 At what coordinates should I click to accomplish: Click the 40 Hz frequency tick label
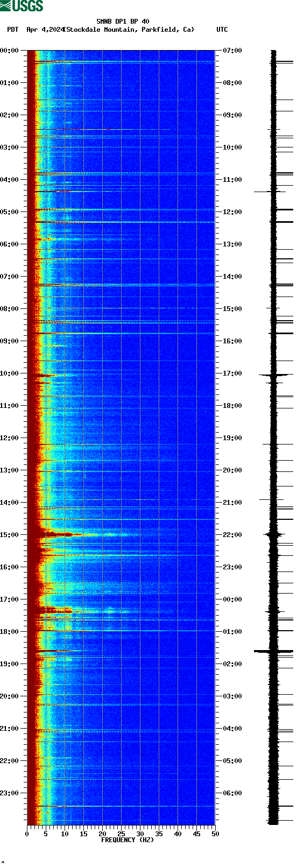178,834
